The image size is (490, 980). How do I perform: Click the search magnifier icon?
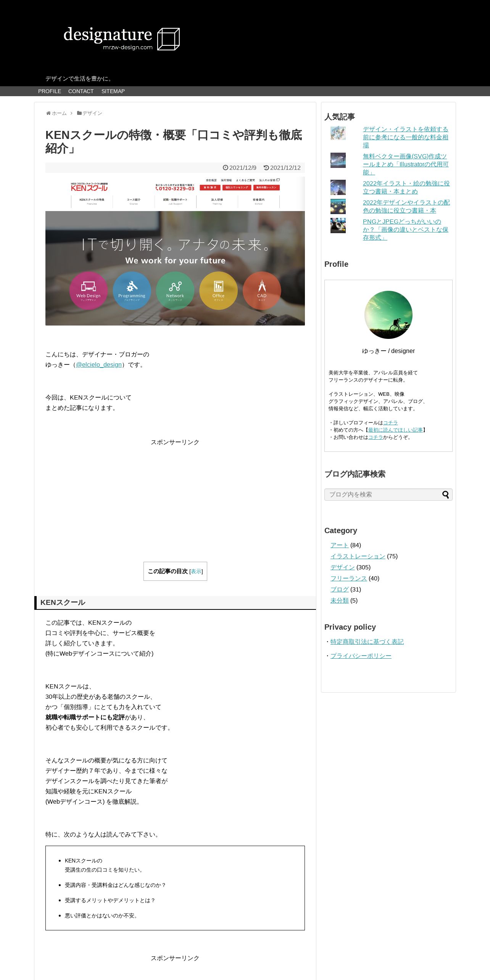click(x=445, y=495)
